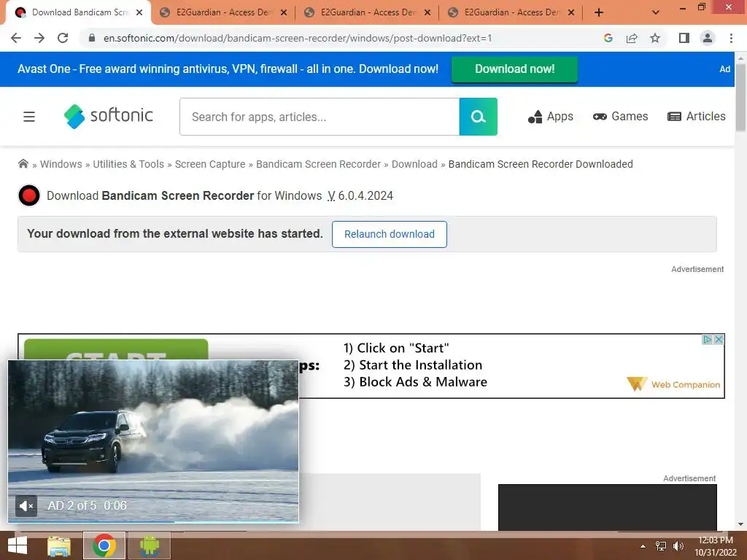Bookmark this page with star icon
The image size is (747, 560).
[655, 38]
